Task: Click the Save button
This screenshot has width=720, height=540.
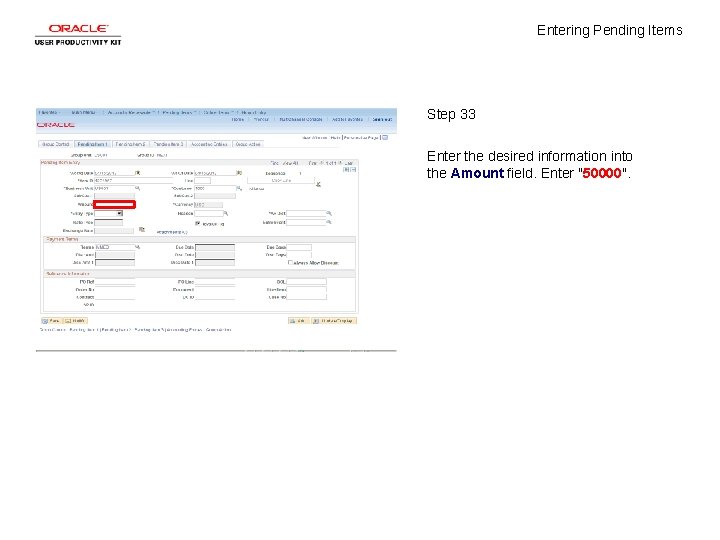Action: click(51, 321)
